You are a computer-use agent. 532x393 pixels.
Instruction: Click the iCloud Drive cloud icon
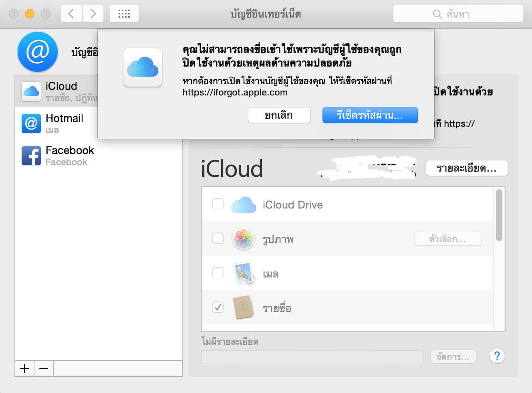pos(244,205)
